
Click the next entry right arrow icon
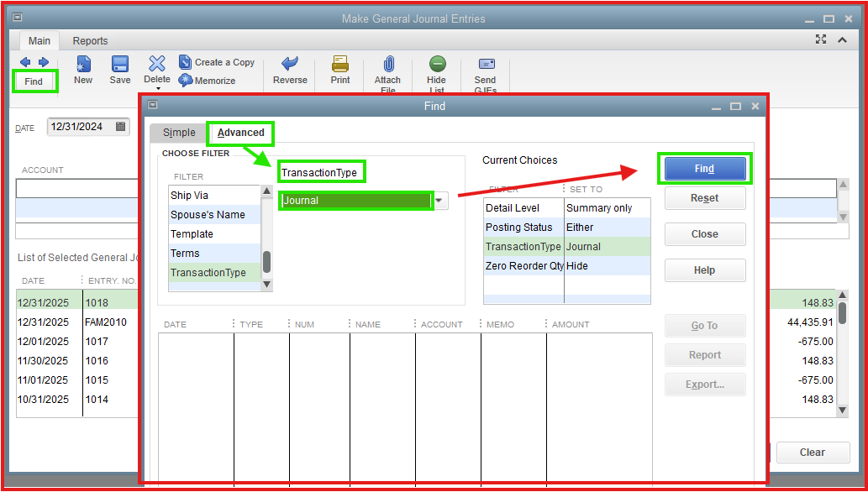(43, 62)
